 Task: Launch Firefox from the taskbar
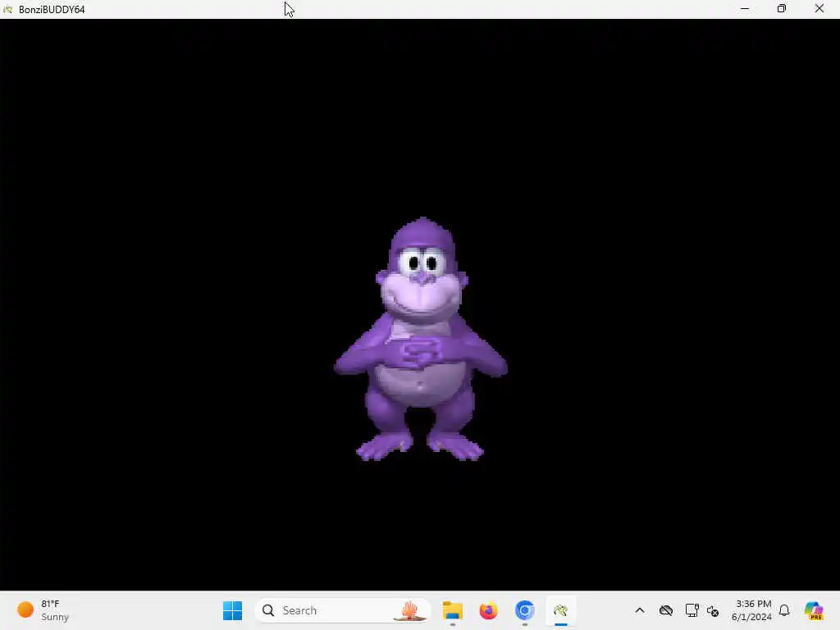pos(489,610)
